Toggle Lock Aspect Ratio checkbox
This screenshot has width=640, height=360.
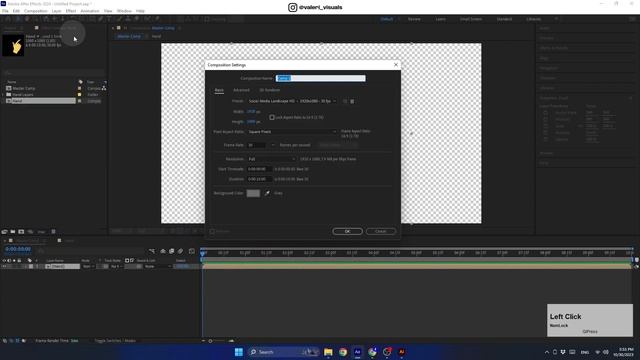coord(272,118)
